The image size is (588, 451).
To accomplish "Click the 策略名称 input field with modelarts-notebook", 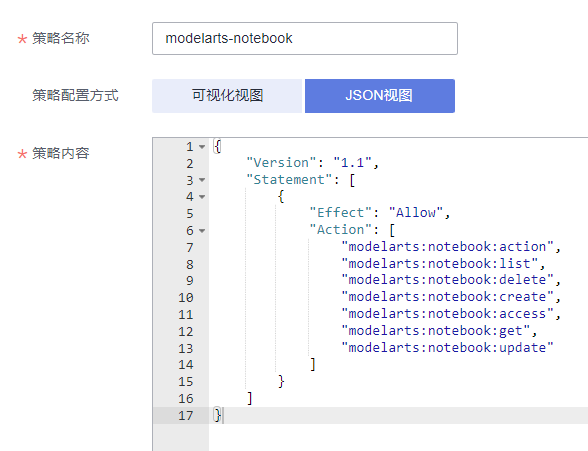I will point(304,38).
